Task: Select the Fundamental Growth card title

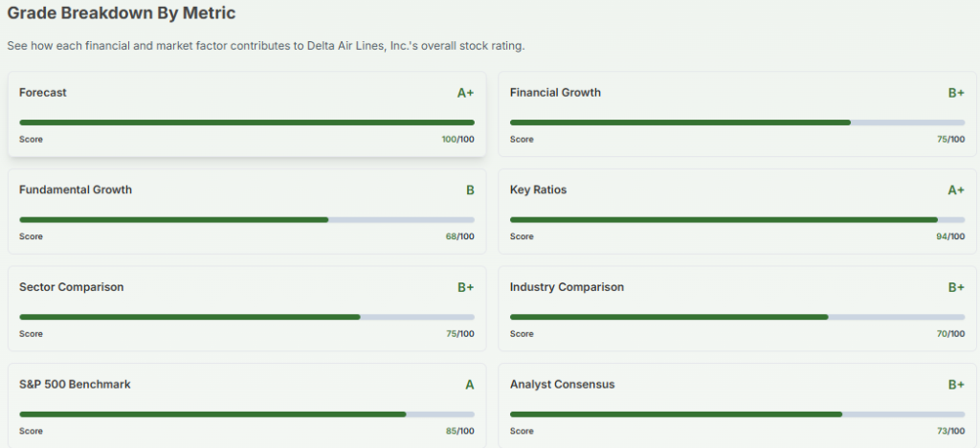Action: pos(76,190)
